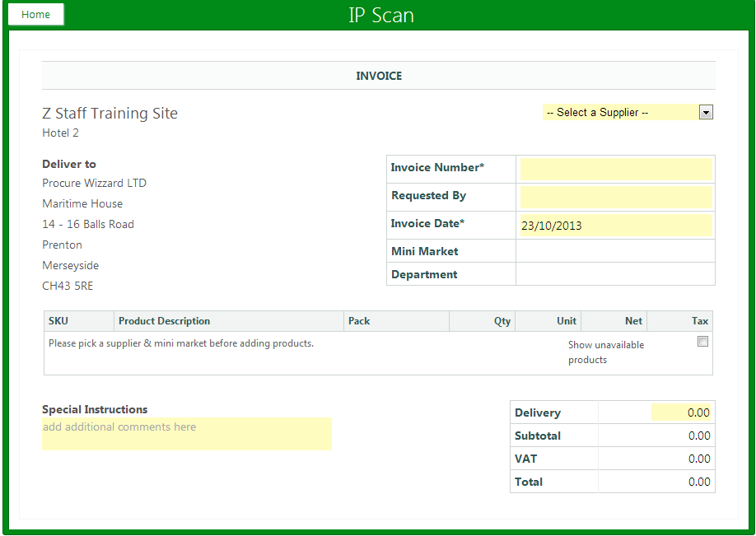Click the Mini Market field
This screenshot has height=536, width=756.
[614, 251]
